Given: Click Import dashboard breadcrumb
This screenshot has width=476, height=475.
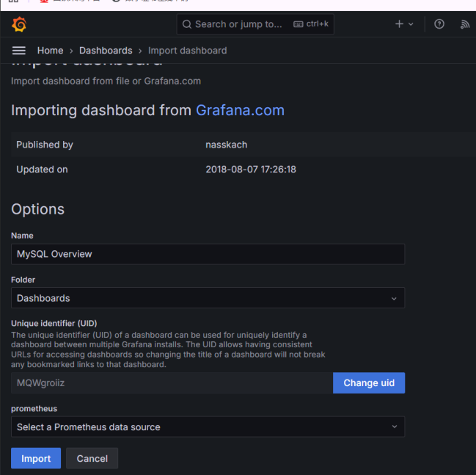Looking at the screenshot, I should click(x=187, y=51).
